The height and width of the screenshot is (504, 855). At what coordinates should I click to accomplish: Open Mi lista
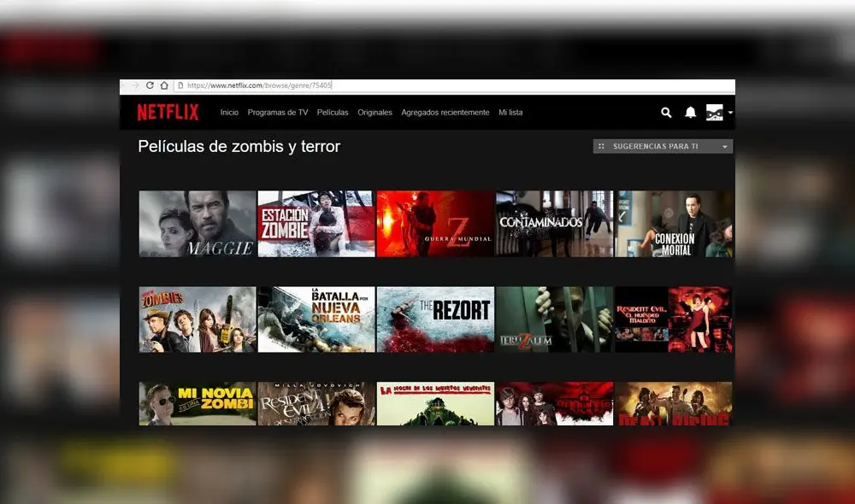coord(510,112)
